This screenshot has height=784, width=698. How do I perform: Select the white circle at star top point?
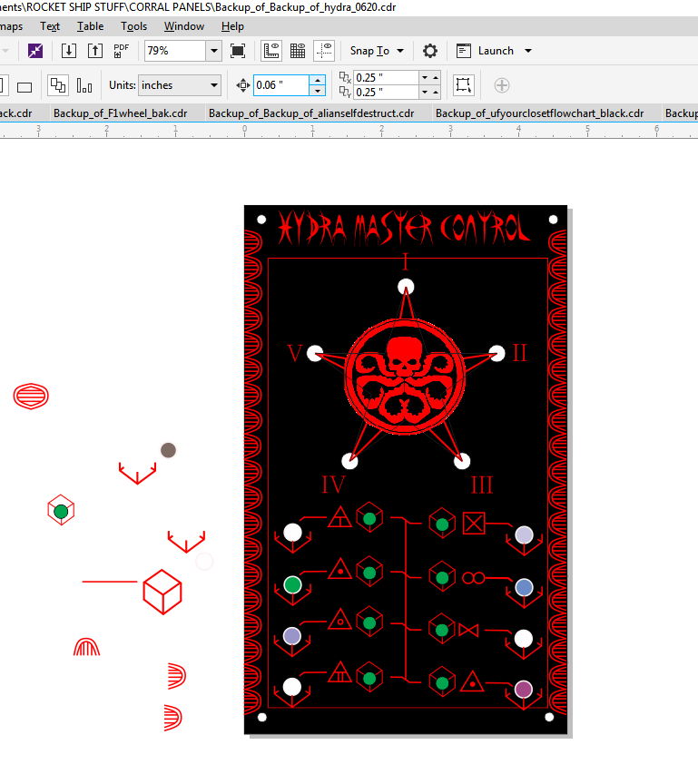point(406,287)
